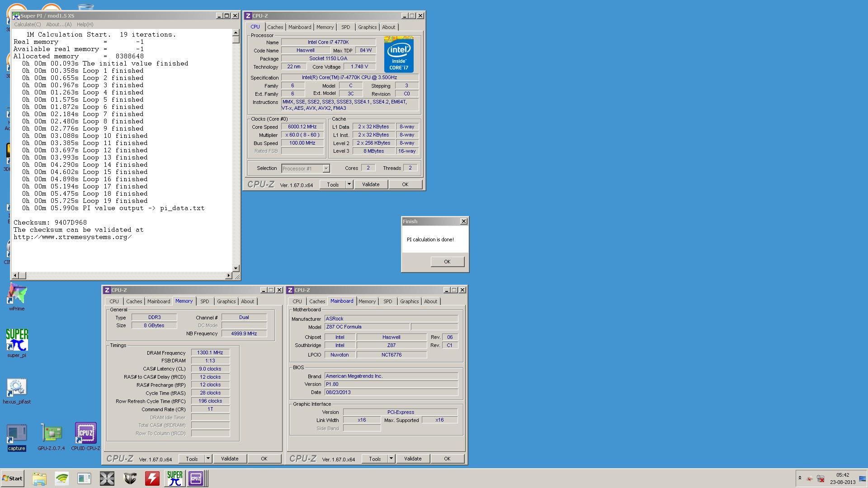
Task: Click OK in Memory CPU-Z window
Action: coord(264,459)
